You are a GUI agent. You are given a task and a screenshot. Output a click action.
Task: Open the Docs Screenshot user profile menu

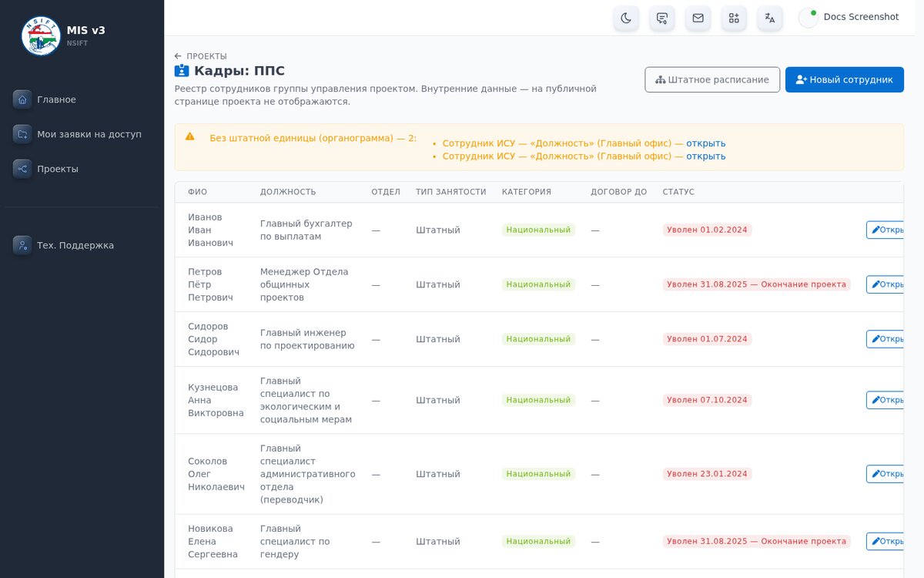[x=849, y=18]
